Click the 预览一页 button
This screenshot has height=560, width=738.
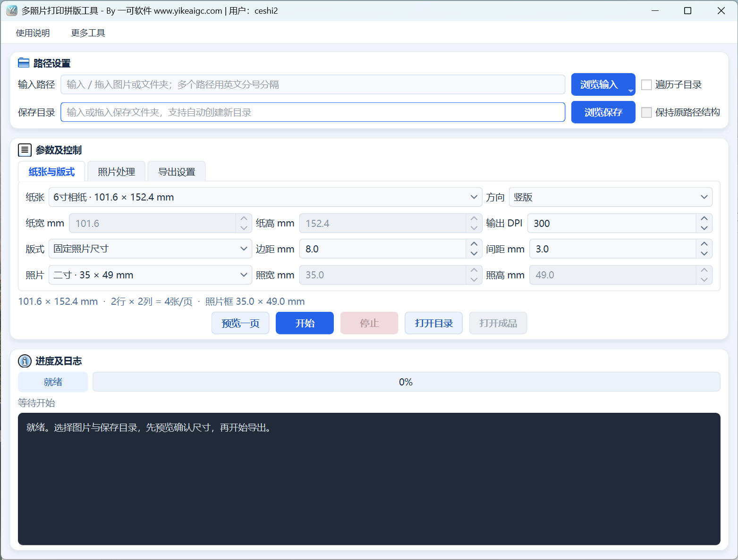[x=240, y=323]
